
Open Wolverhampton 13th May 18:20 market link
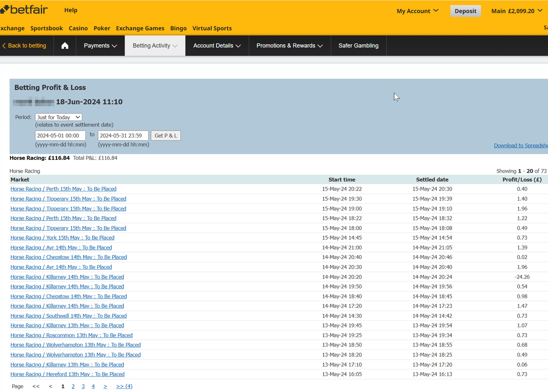click(x=75, y=355)
